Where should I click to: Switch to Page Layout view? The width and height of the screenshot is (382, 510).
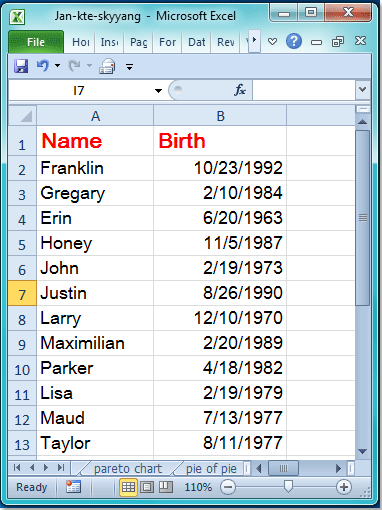tap(147, 487)
